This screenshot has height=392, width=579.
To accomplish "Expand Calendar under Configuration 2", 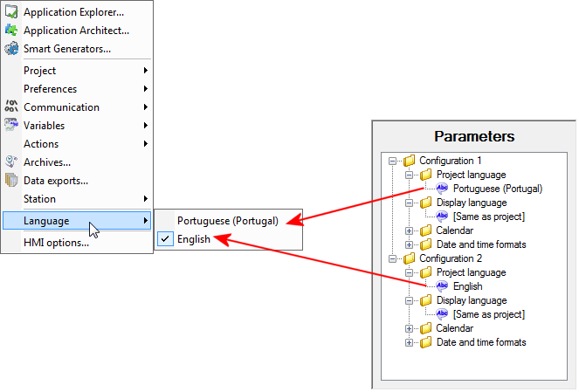I will pyautogui.click(x=409, y=328).
